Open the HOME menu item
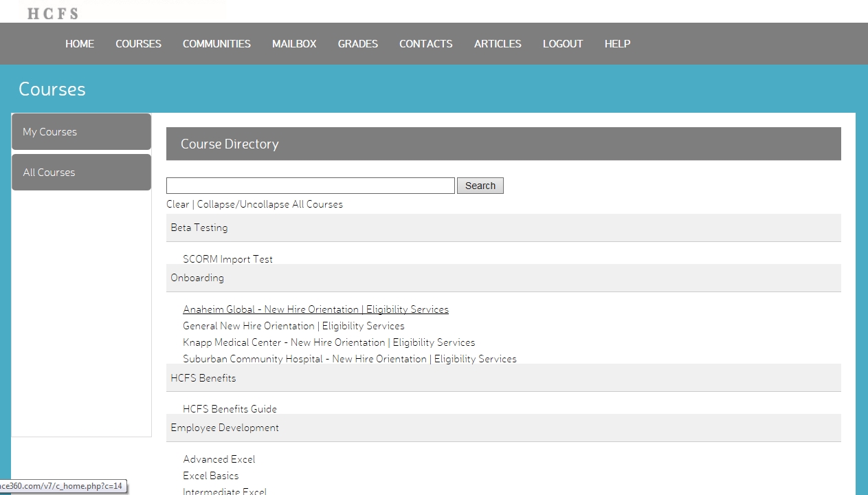Image resolution: width=868 pixels, height=495 pixels. [x=80, y=44]
